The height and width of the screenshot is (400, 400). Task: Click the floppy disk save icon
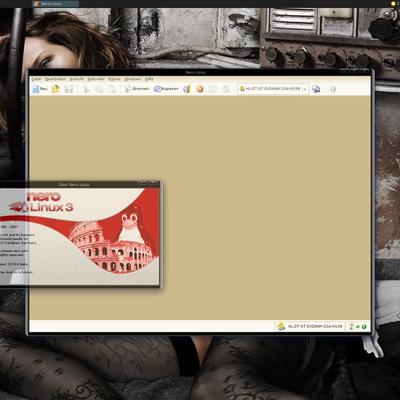(x=69, y=89)
